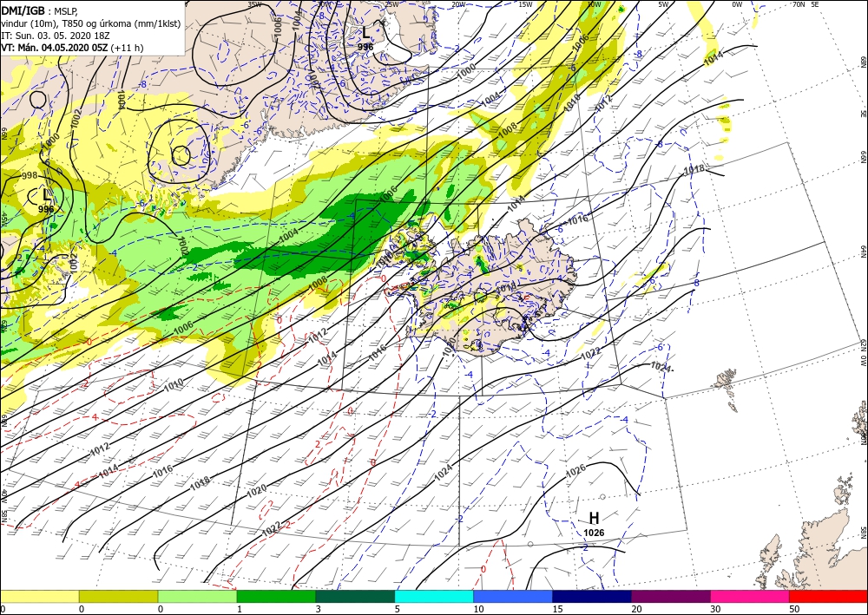Image resolution: width=868 pixels, height=615 pixels.
Task: Click the 35W longitude label
Action: (x=254, y=4)
